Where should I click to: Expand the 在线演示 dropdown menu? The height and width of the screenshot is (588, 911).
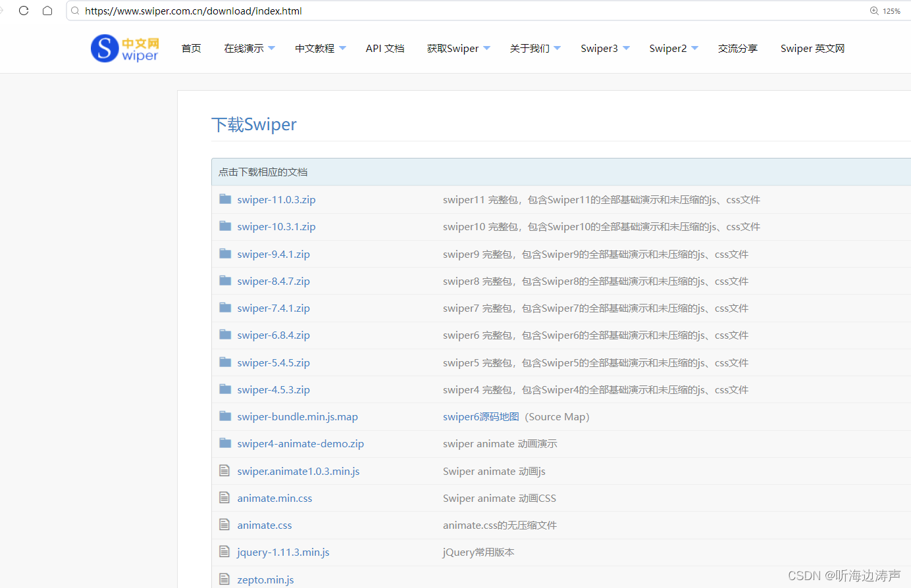pos(249,48)
